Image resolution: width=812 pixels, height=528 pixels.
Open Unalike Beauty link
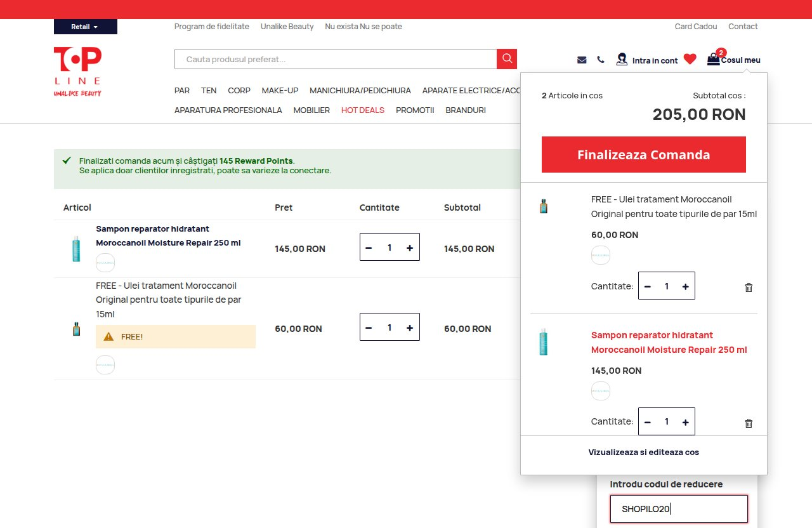tap(287, 27)
